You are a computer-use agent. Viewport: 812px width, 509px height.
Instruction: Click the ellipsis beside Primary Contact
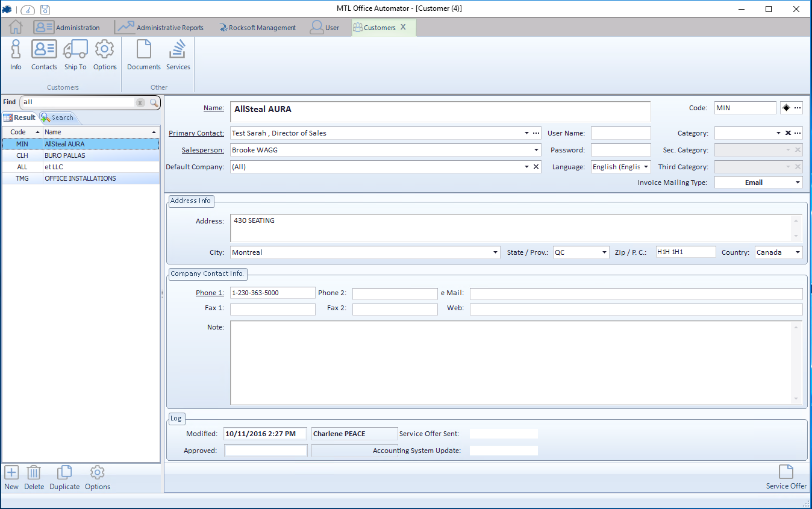click(536, 133)
